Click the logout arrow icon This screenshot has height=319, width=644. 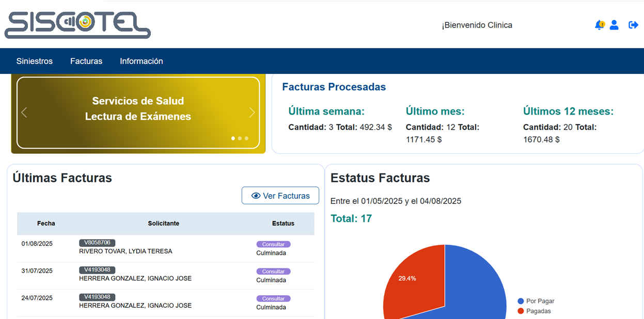tap(633, 25)
